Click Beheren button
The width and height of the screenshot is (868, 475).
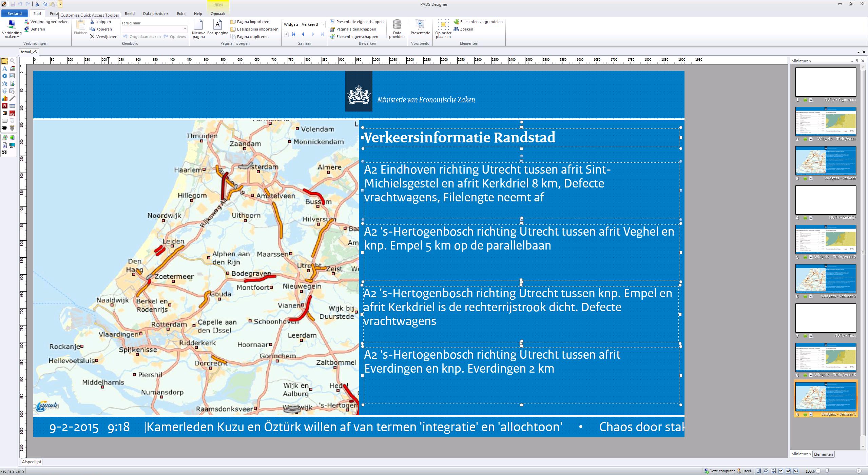tap(35, 29)
